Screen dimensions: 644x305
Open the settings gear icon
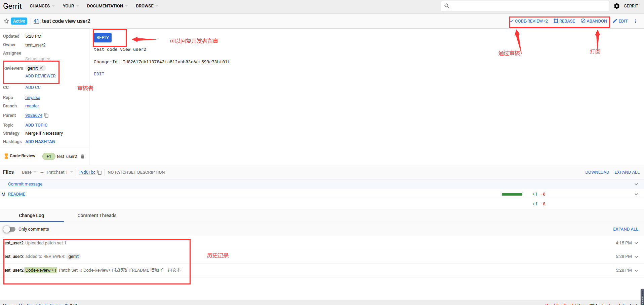617,6
